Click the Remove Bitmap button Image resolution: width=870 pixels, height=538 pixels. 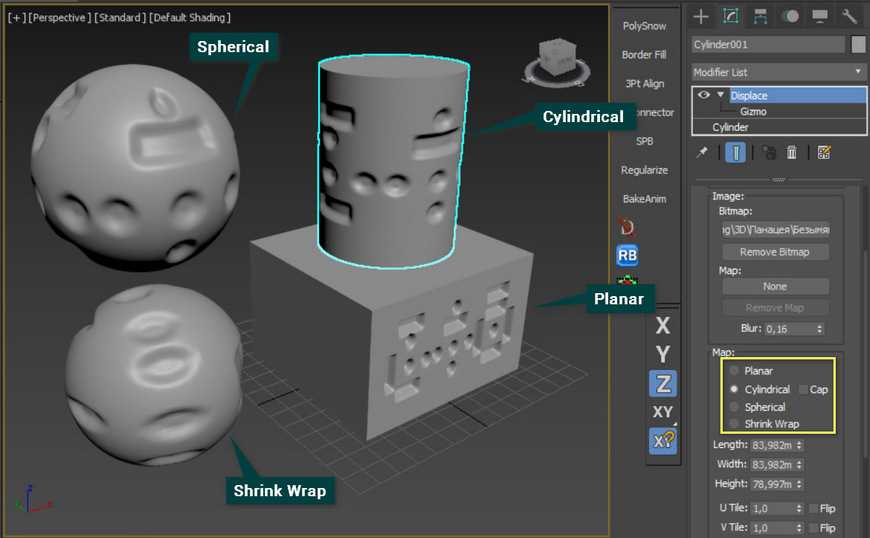[x=774, y=252]
